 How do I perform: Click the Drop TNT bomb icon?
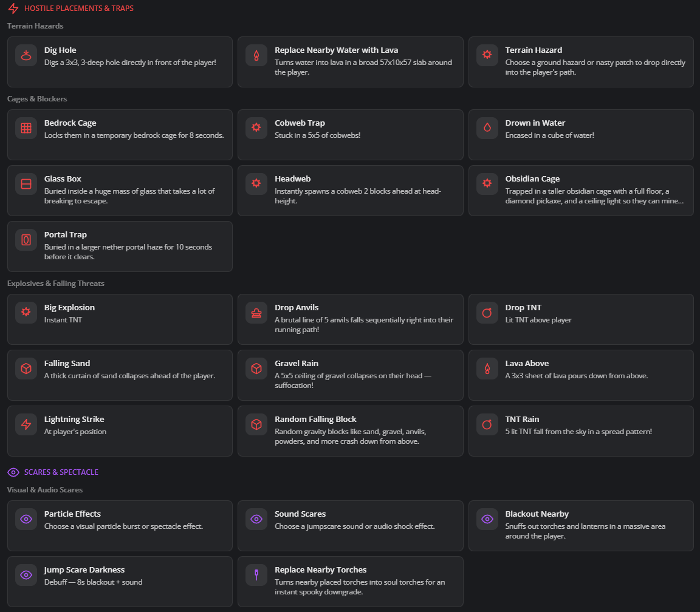coord(487,313)
